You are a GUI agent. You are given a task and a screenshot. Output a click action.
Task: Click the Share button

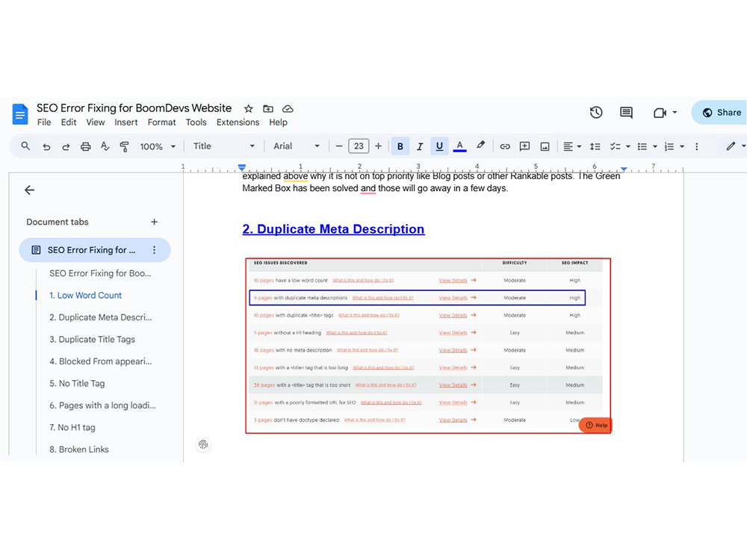(720, 113)
